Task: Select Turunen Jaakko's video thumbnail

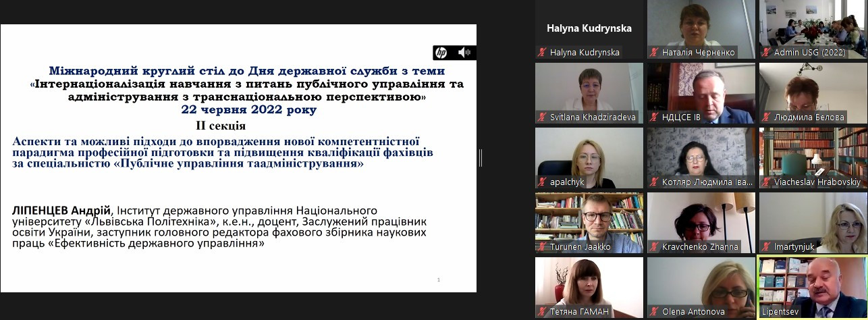Action: point(589,222)
